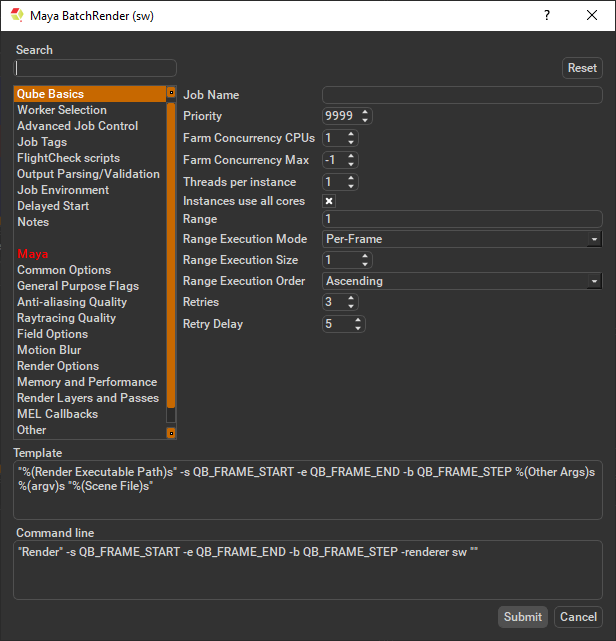Select Worker Selection in the category list
Viewport: 616px width, 641px height.
pos(62,110)
